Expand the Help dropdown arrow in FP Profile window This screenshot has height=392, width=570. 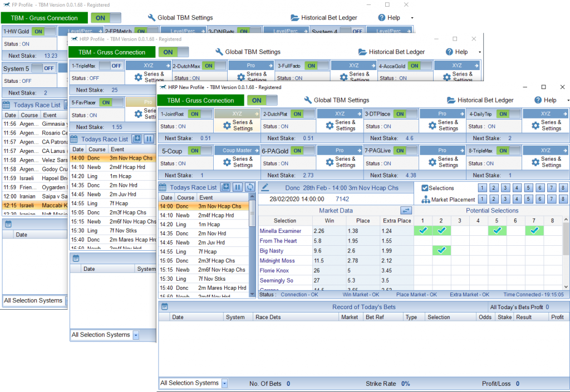412,18
